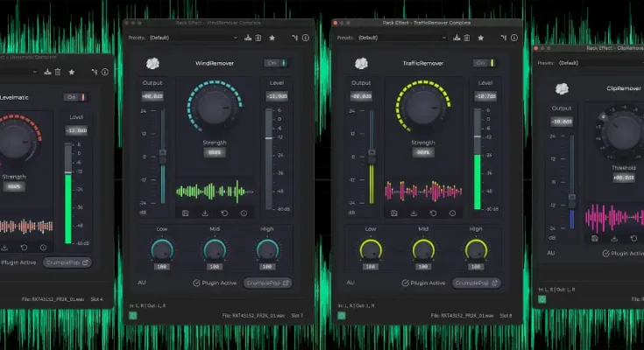The width and height of the screenshot is (644, 350).
Task: Click CrumplePop link button in TrafficRemover
Action: click(476, 283)
